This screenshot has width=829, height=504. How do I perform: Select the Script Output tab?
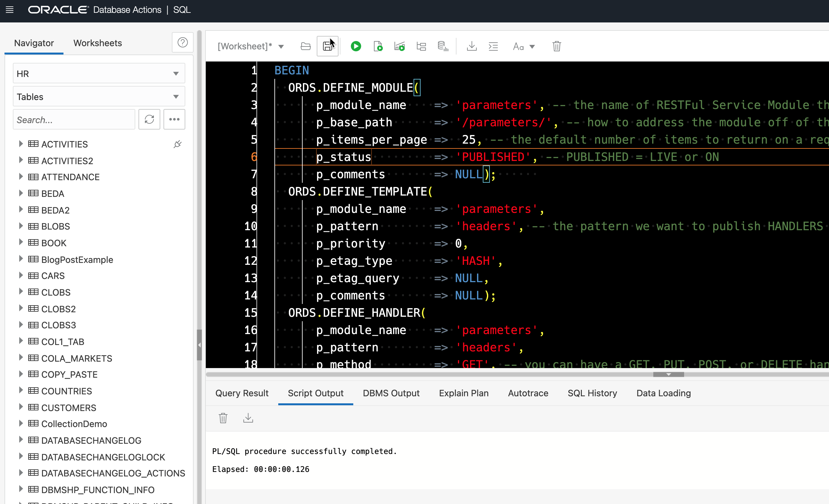point(315,393)
